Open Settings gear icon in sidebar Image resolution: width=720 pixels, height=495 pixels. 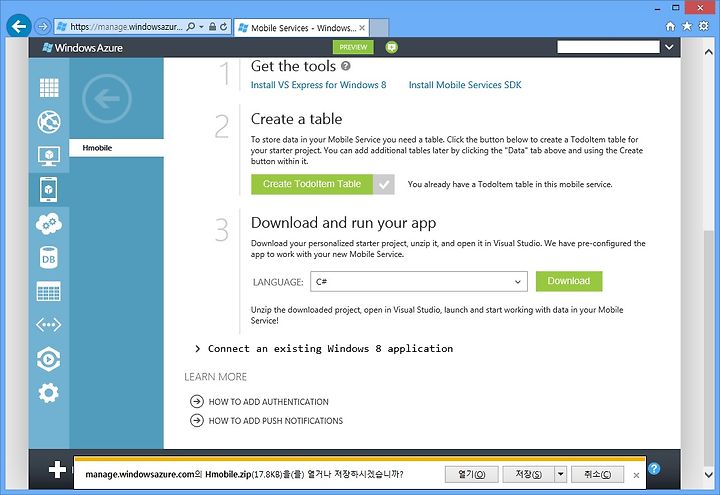(x=49, y=393)
